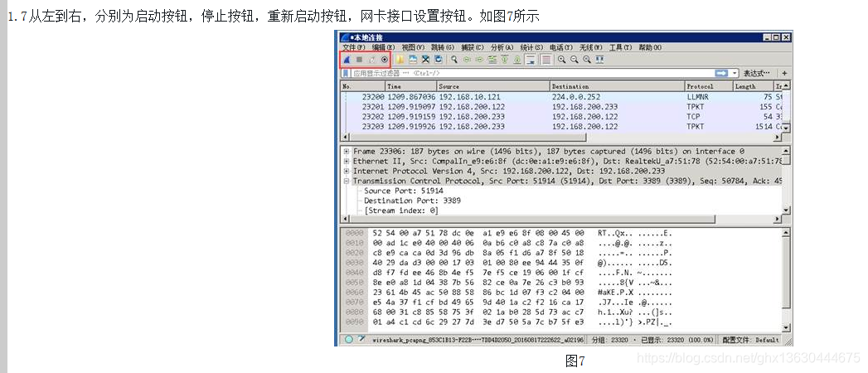This screenshot has width=868, height=373.
Task: Open the 编辑 menu
Action: pos(383,47)
